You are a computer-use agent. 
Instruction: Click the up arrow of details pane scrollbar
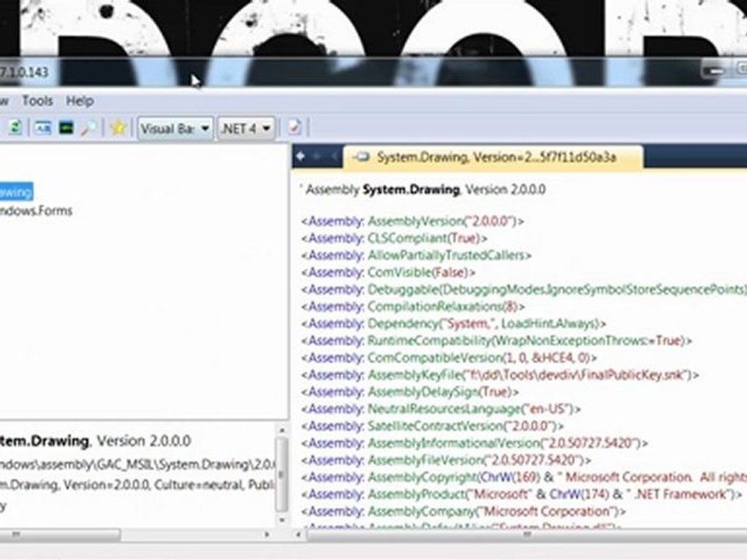pyautogui.click(x=282, y=430)
